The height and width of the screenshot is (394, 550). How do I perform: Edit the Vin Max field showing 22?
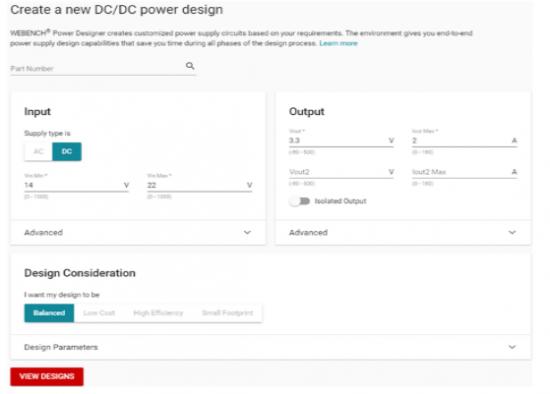pyautogui.click(x=200, y=185)
